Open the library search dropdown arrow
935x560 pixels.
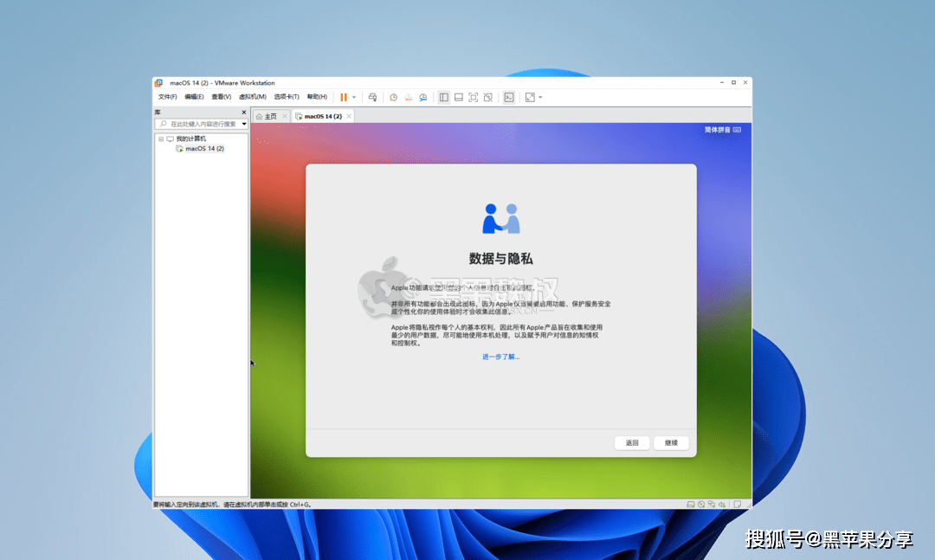point(244,124)
